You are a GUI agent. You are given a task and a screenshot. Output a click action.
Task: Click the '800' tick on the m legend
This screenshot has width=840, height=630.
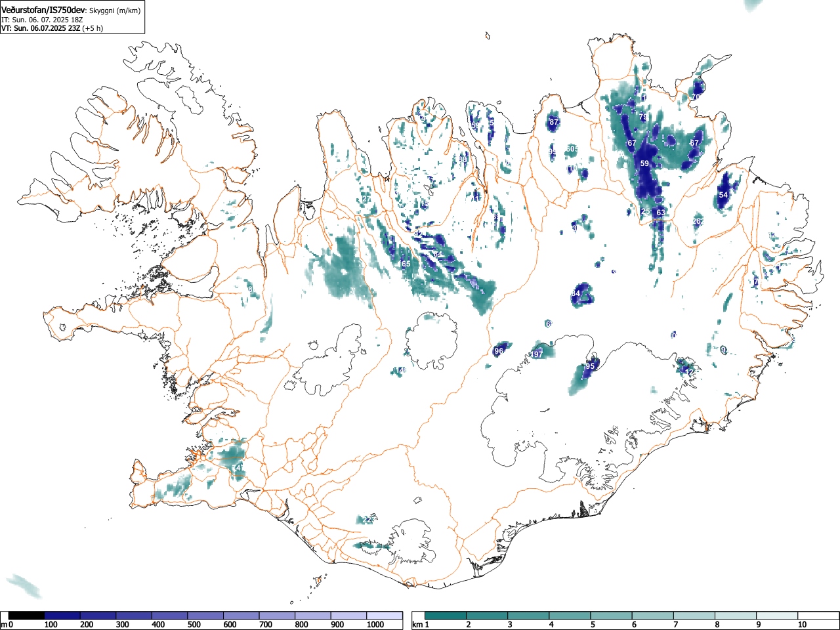[x=301, y=625]
